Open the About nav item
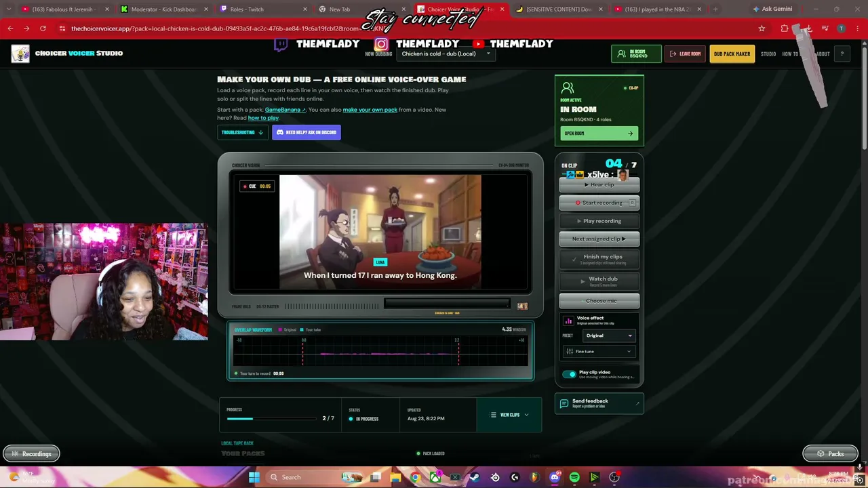The height and width of the screenshot is (488, 868). pyautogui.click(x=823, y=54)
